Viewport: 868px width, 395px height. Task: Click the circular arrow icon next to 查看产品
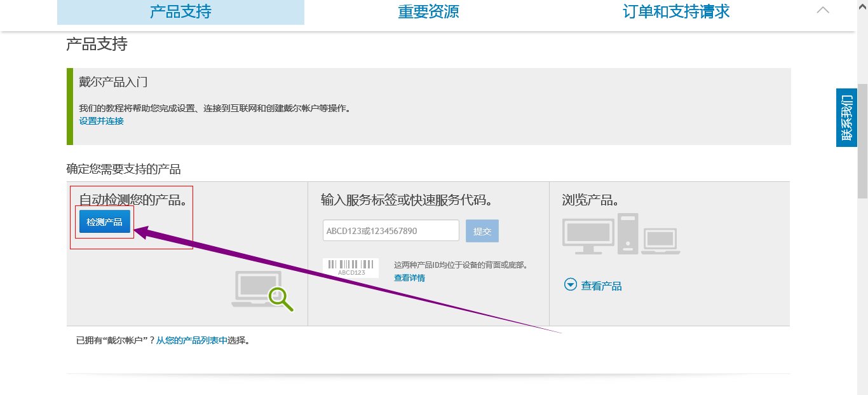click(x=570, y=285)
